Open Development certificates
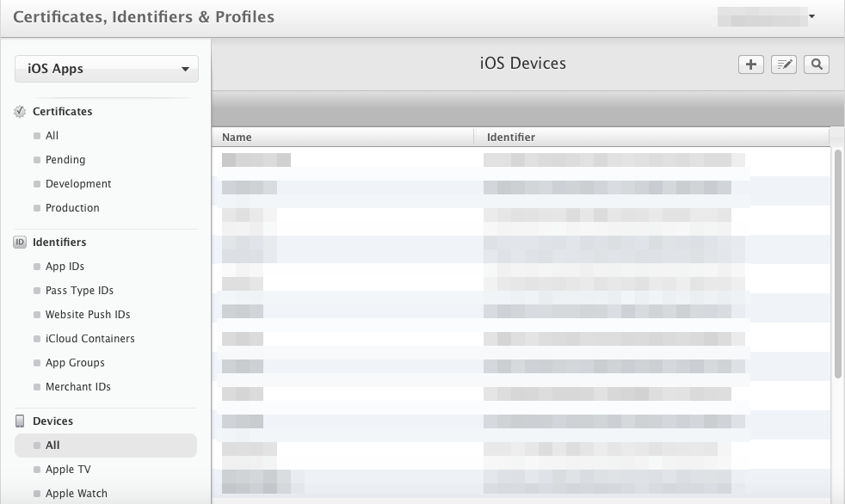845x504 pixels. click(78, 184)
